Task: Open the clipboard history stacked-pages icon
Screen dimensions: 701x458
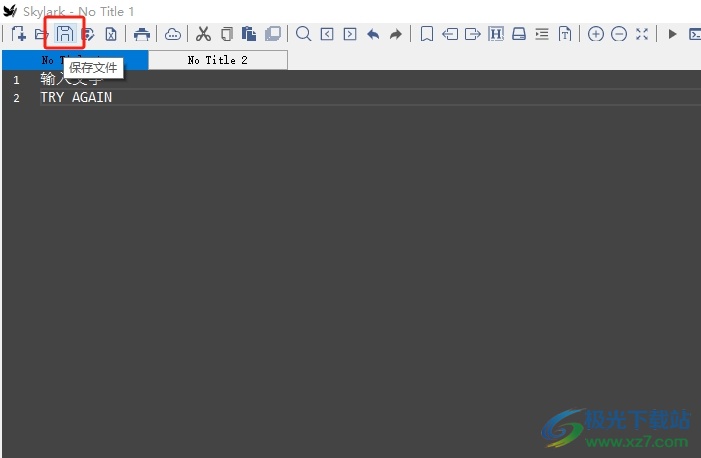Action: (273, 34)
